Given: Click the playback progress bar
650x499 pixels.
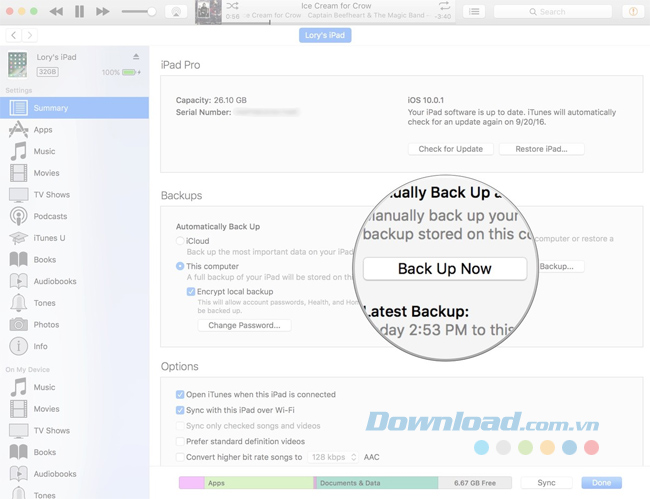Looking at the screenshot, I should pos(338,22).
